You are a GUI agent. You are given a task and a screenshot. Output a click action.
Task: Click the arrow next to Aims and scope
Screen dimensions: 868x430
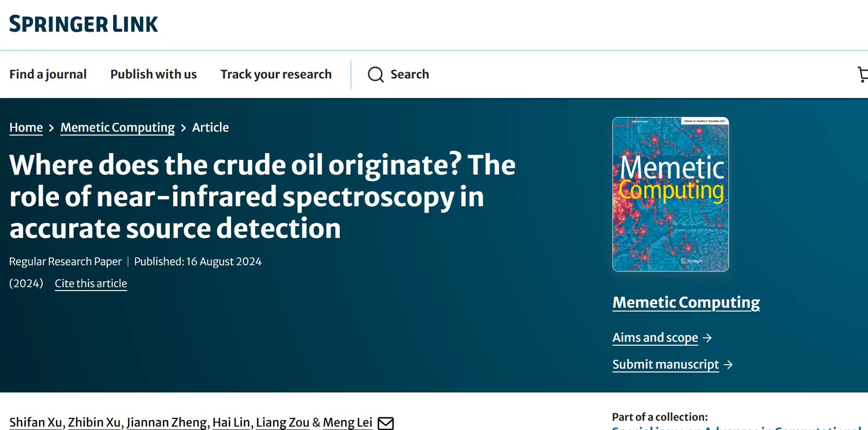[x=708, y=338]
